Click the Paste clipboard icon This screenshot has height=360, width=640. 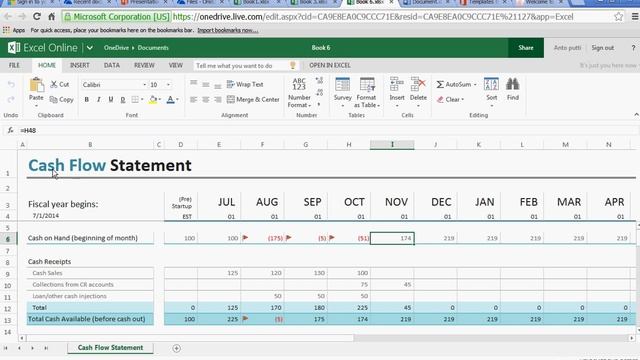[36, 85]
